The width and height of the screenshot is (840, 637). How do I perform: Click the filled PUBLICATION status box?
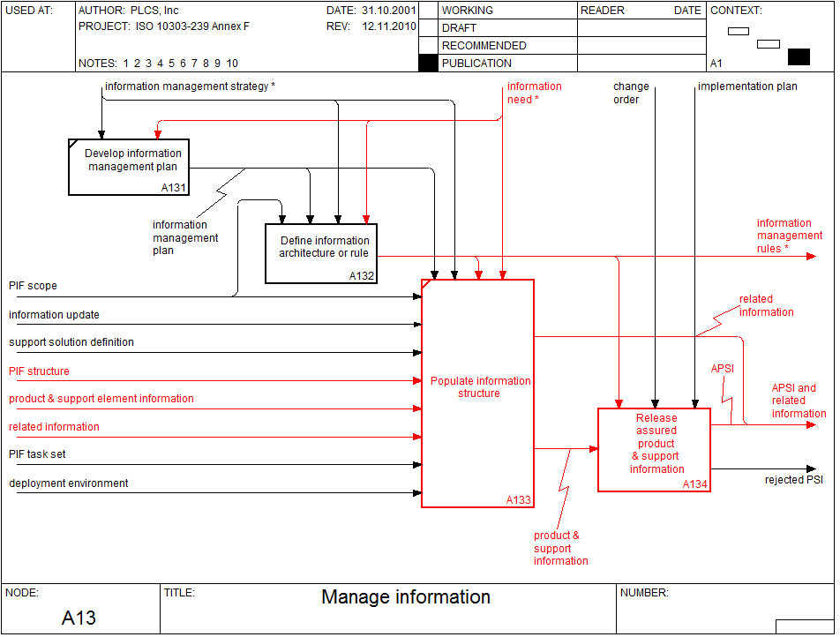(428, 64)
